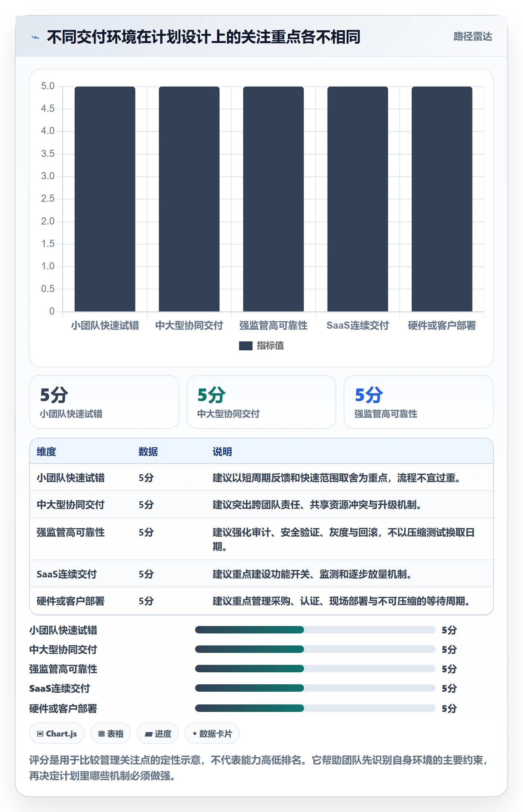The width and height of the screenshot is (523, 812).
Task: Click the 表格 chip
Action: coord(111,734)
